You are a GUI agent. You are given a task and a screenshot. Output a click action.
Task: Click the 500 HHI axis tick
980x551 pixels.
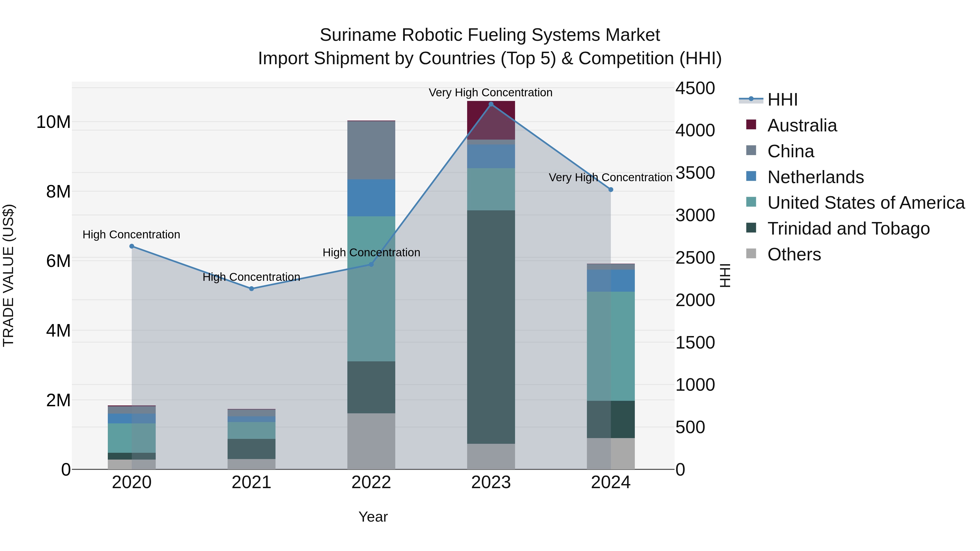coord(690,427)
